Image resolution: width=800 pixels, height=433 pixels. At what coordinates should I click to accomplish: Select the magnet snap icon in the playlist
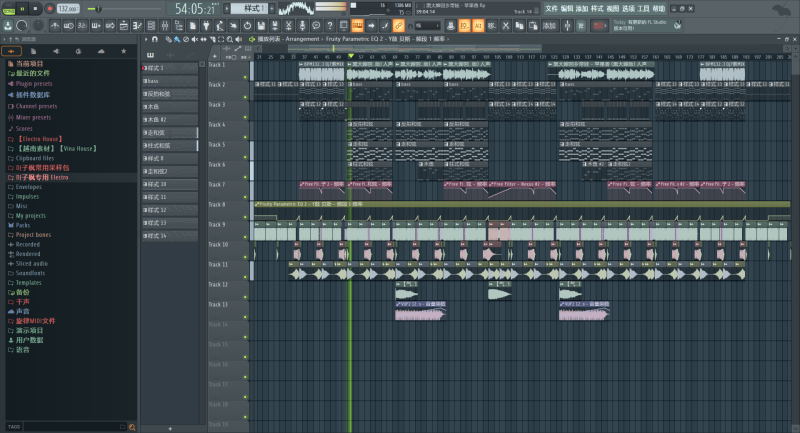tap(155, 39)
